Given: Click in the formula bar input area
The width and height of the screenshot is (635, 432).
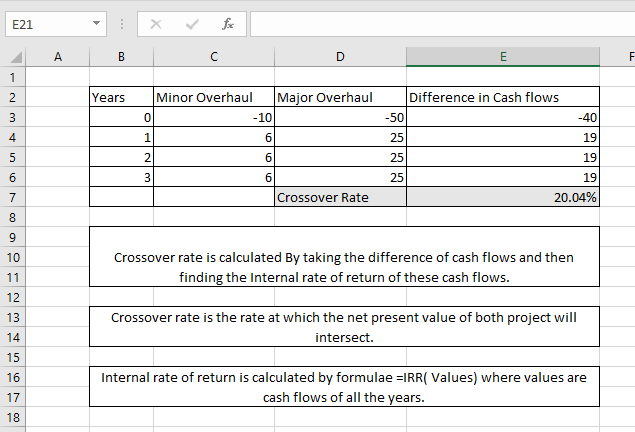Looking at the screenshot, I should click(x=440, y=23).
